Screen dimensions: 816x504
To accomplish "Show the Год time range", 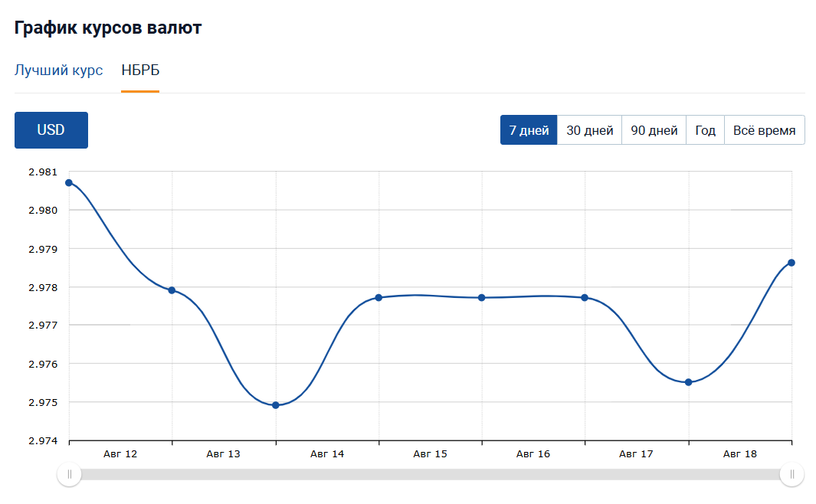I will pos(705,130).
